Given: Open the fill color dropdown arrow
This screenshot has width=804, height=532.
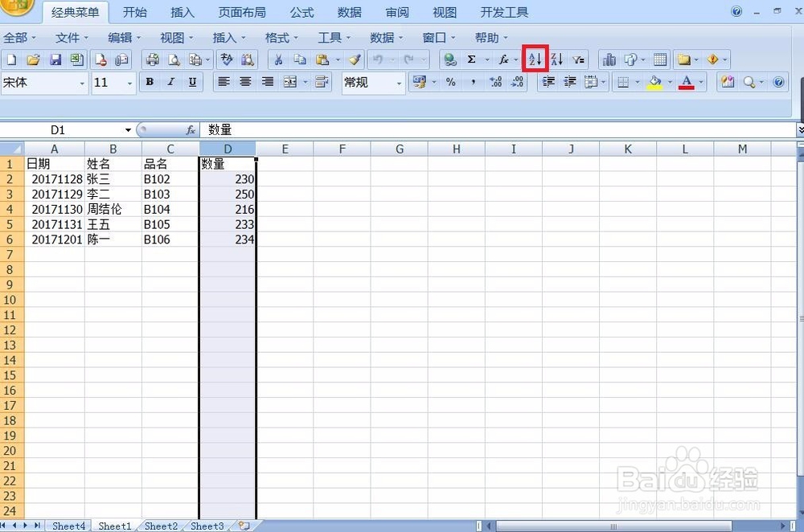Looking at the screenshot, I should pyautogui.click(x=670, y=82).
